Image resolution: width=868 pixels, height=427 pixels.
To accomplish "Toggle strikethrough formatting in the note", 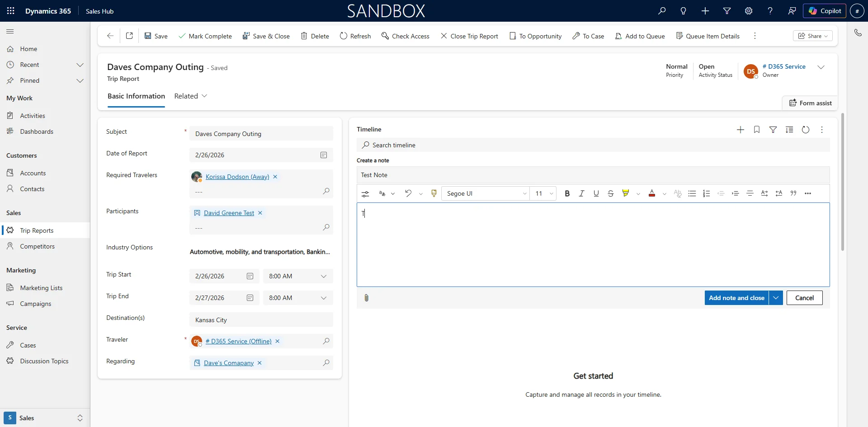I will click(x=611, y=193).
